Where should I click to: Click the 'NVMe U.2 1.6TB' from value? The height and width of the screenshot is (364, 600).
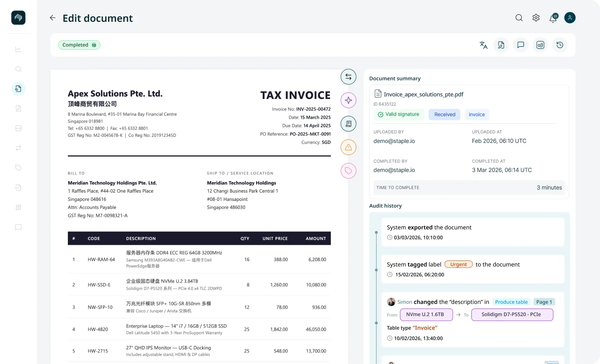(426, 315)
